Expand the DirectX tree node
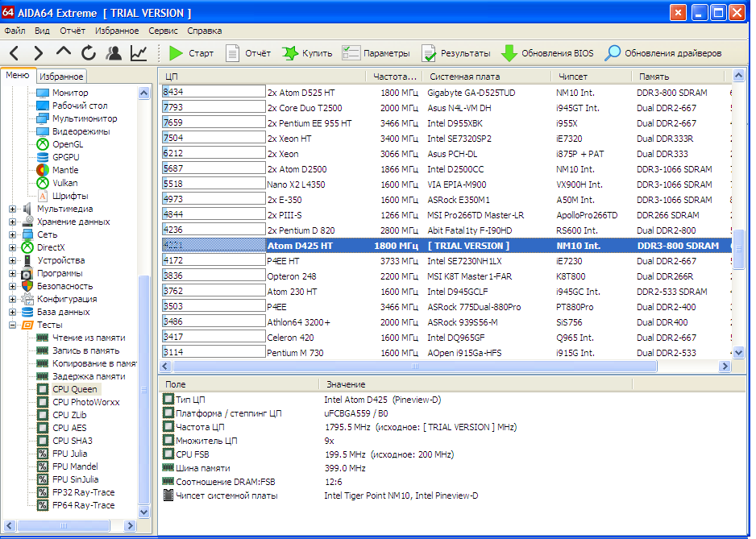The height and width of the screenshot is (539, 756). click(x=13, y=248)
